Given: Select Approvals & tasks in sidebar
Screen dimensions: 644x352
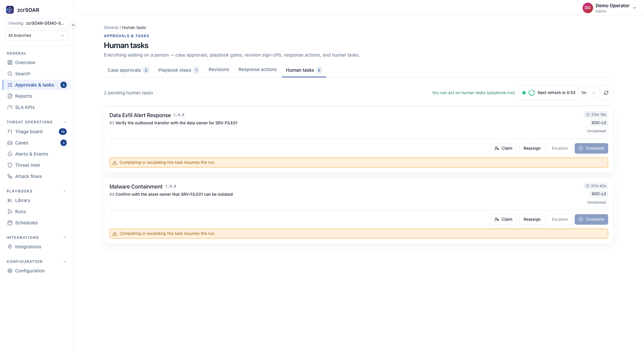Looking at the screenshot, I should click(36, 85).
